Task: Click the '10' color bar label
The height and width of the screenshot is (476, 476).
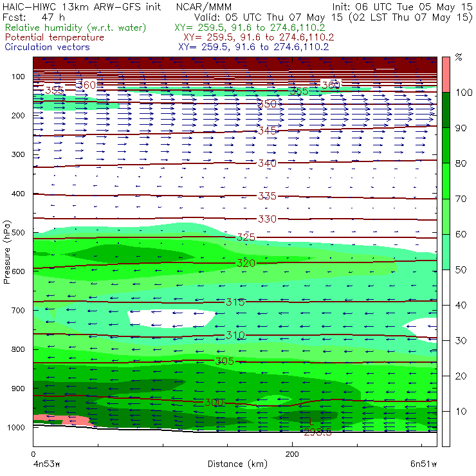Action: pos(461,412)
